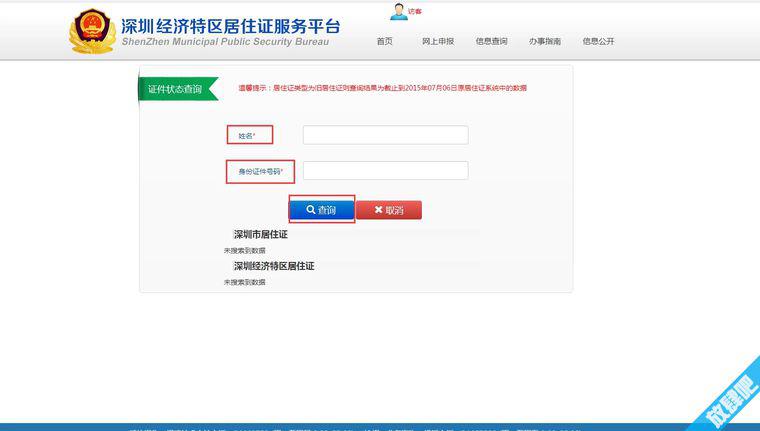Click the 深圳经济特区居住证服务平台 site title
This screenshot has width=760, height=431.
[231, 26]
